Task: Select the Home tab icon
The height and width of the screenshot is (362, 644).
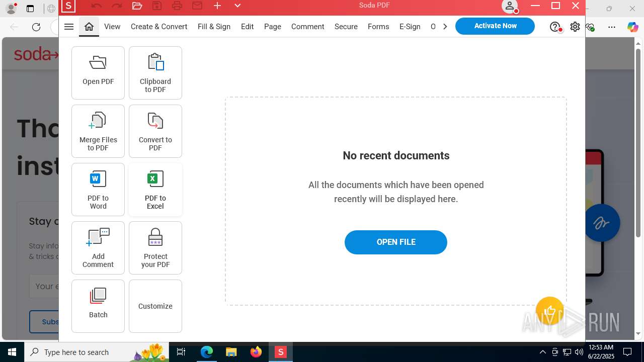Action: [89, 27]
